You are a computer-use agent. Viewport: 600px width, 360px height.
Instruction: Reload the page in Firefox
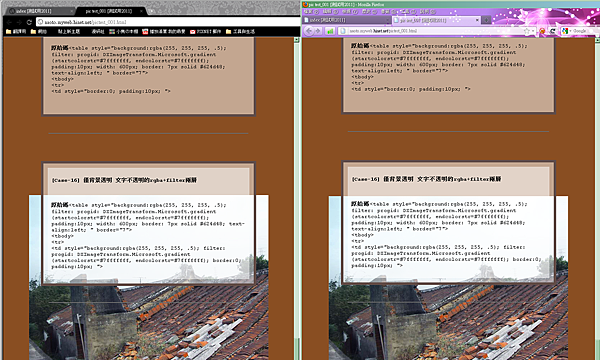click(x=553, y=31)
